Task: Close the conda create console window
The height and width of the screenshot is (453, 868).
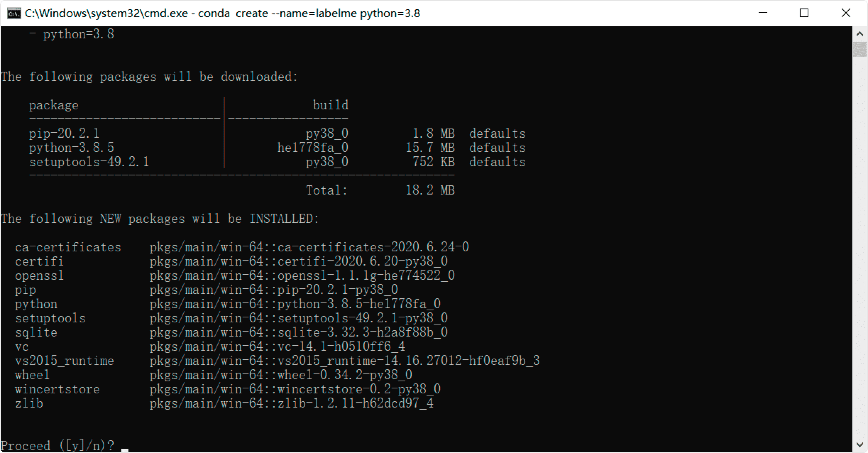Action: point(846,13)
